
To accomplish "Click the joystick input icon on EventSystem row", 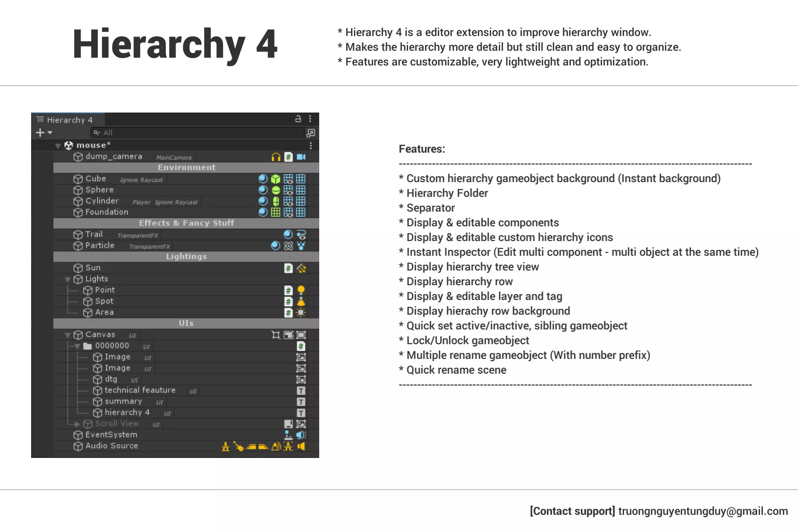I will 289,435.
